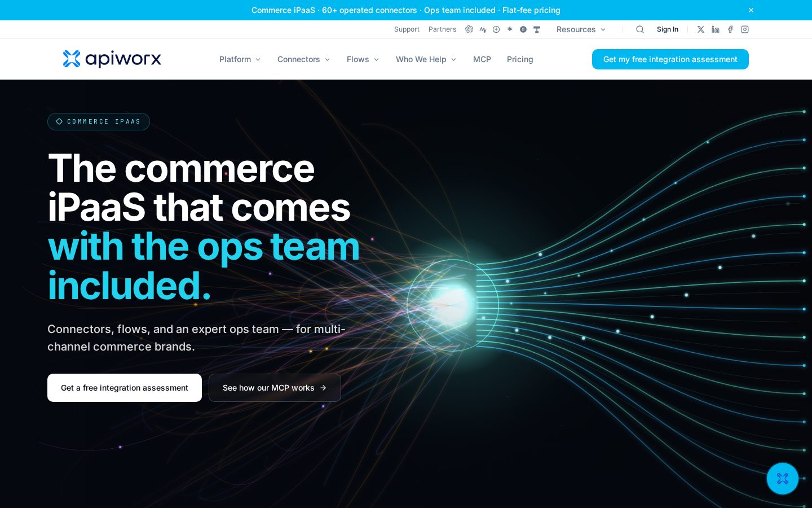
Task: Click the asterisk-shaped icon in top bar
Action: 510,29
